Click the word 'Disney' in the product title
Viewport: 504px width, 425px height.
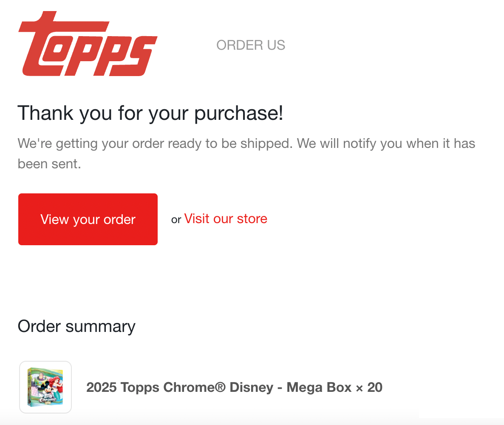click(251, 387)
